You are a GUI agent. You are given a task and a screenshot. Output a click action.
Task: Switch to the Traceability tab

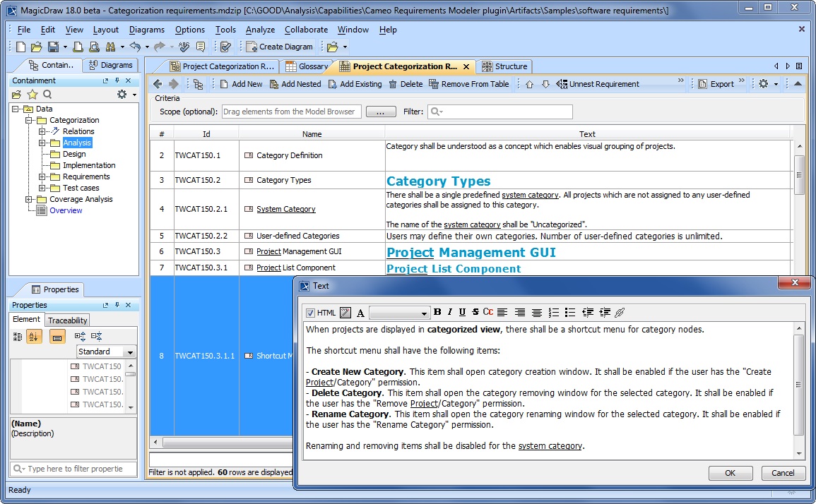click(x=66, y=320)
